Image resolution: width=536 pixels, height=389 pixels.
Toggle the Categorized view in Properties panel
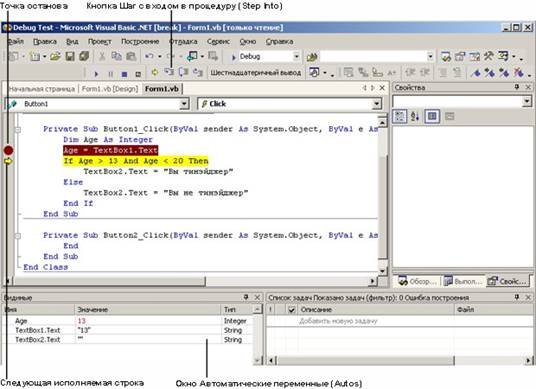point(400,117)
